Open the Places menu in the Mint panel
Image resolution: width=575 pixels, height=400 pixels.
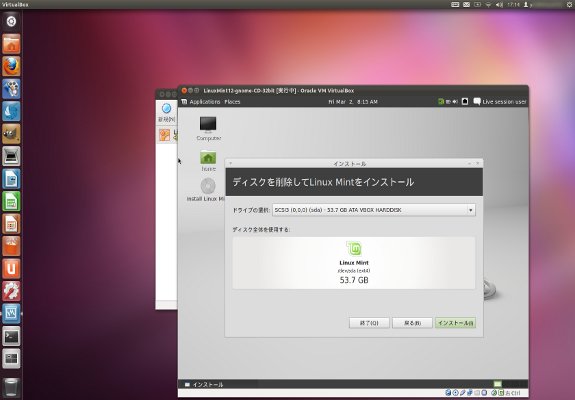tap(232, 102)
